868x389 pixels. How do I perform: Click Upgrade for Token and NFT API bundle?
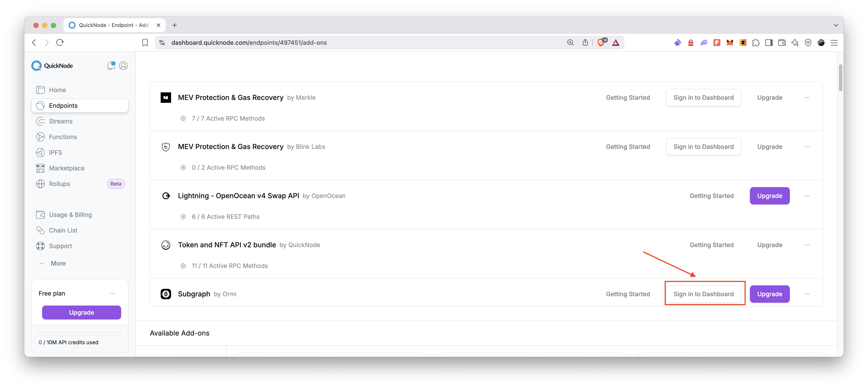(770, 245)
